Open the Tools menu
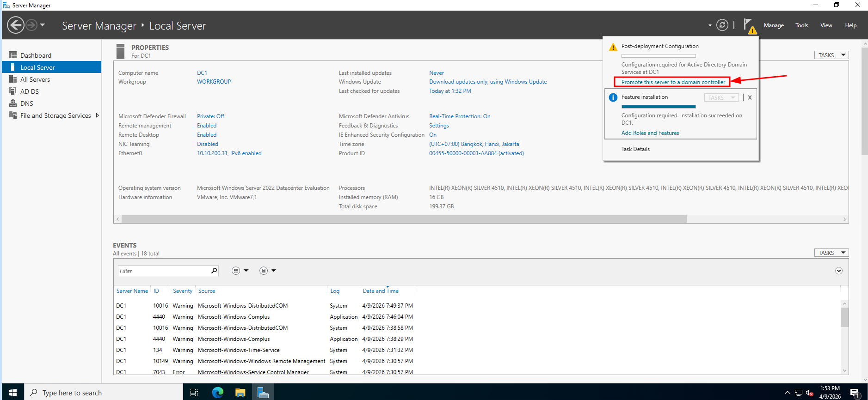868x400 pixels. [801, 25]
